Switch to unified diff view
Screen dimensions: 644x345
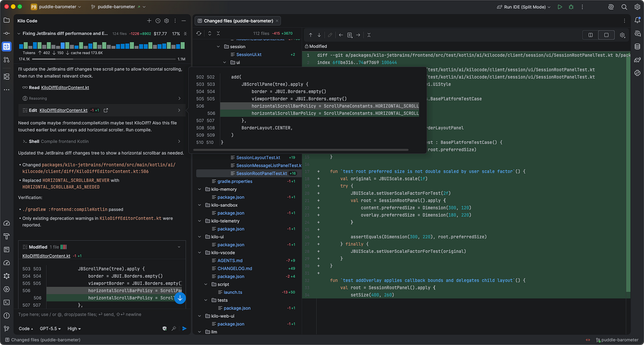606,35
